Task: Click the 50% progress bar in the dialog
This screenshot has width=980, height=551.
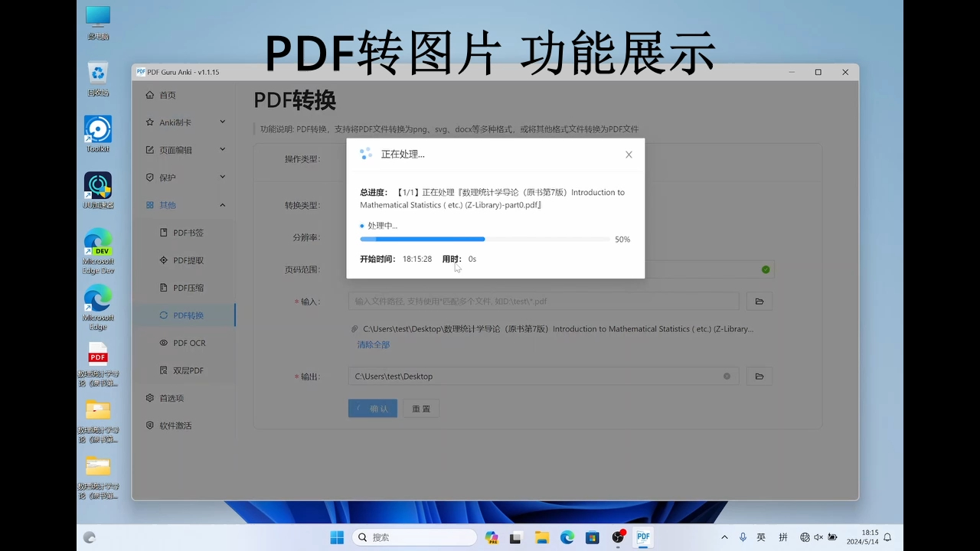Action: (x=485, y=240)
